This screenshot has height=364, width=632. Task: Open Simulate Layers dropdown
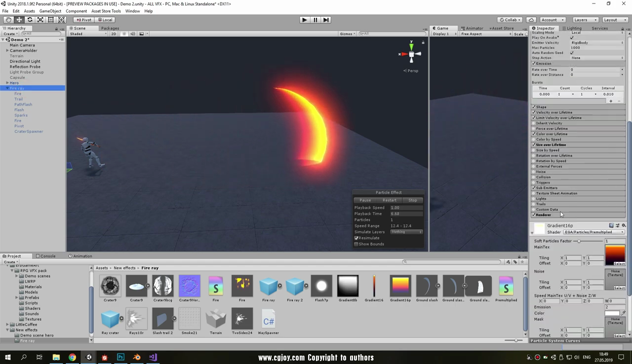(x=406, y=232)
